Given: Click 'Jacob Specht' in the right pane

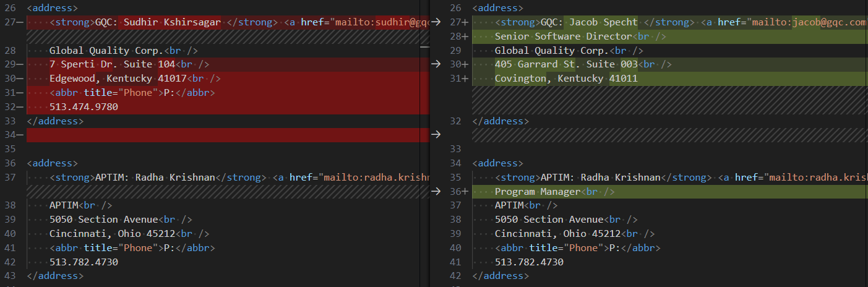Looking at the screenshot, I should (x=603, y=22).
